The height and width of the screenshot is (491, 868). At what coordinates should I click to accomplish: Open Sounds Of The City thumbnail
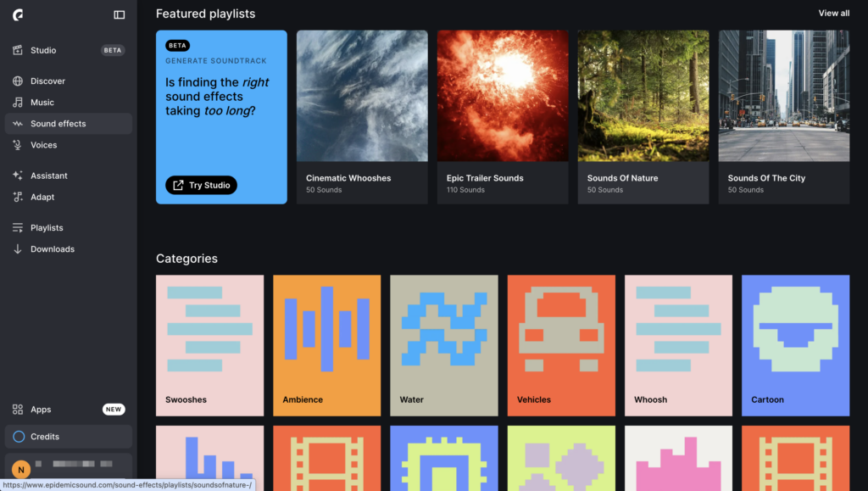784,96
